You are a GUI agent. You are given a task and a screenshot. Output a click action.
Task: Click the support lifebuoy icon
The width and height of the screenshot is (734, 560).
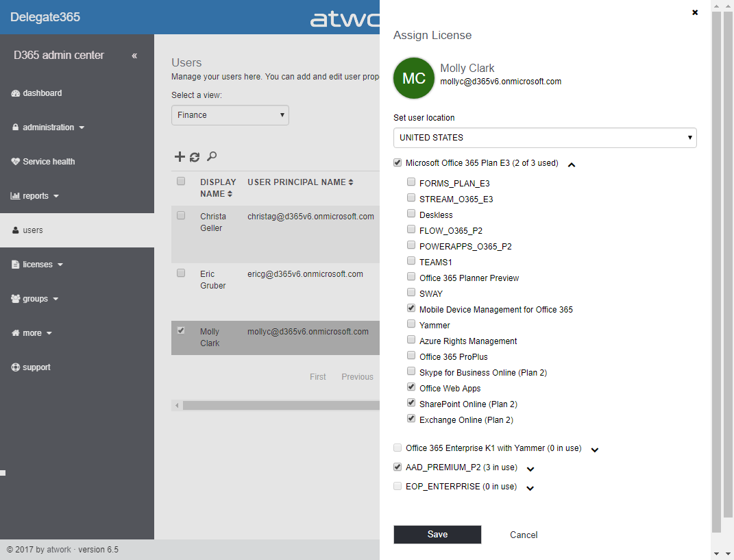click(x=16, y=367)
